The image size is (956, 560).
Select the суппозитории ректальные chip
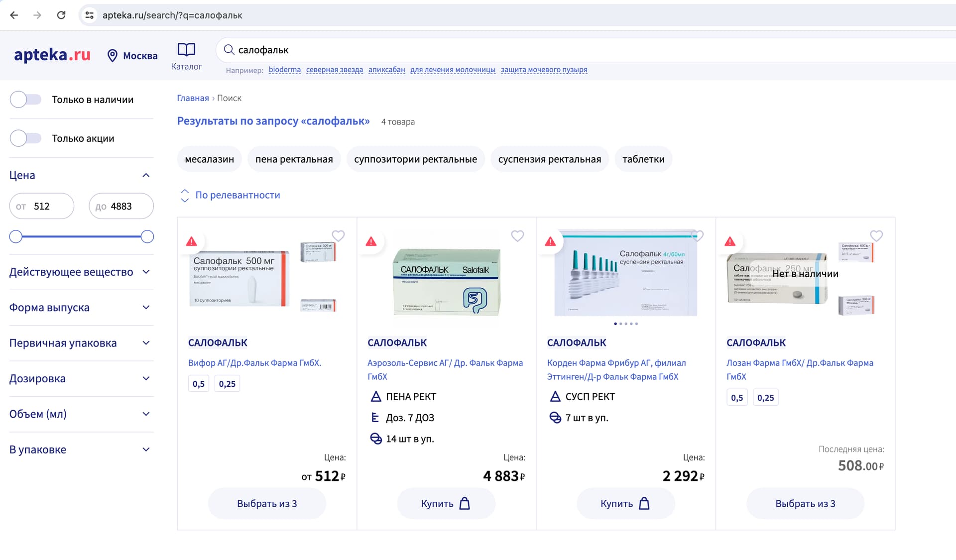pos(415,159)
